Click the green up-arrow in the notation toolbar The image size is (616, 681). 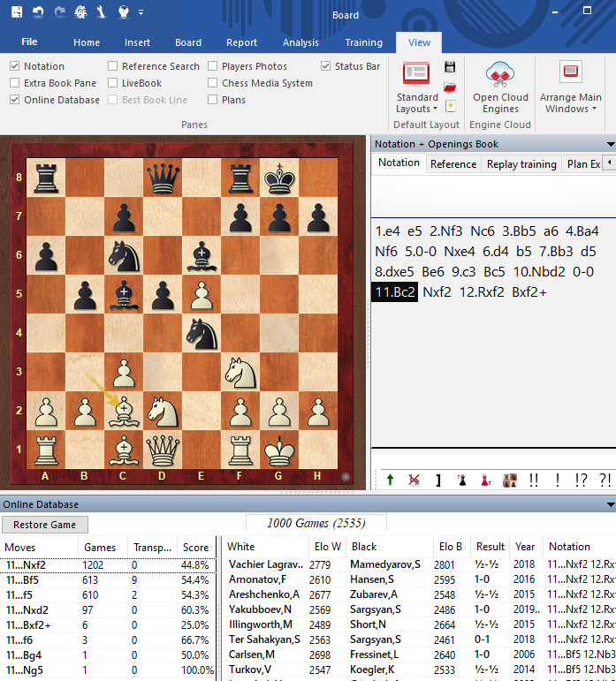click(390, 480)
